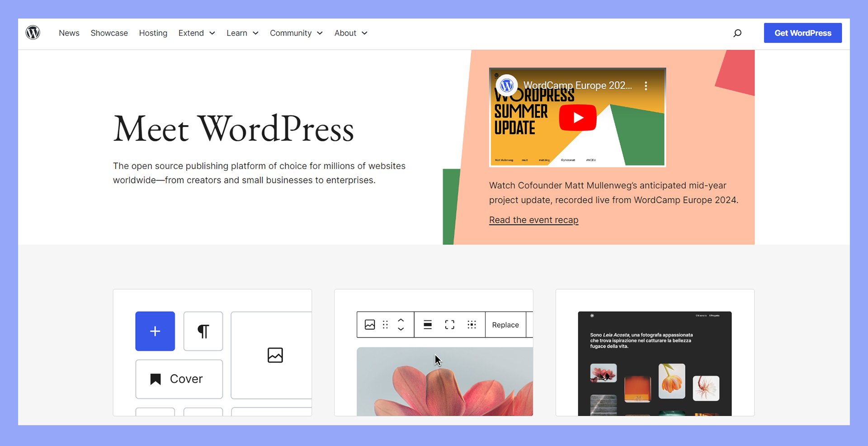Click the WordPress logo in the navigation bar
The image size is (868, 446).
(33, 33)
